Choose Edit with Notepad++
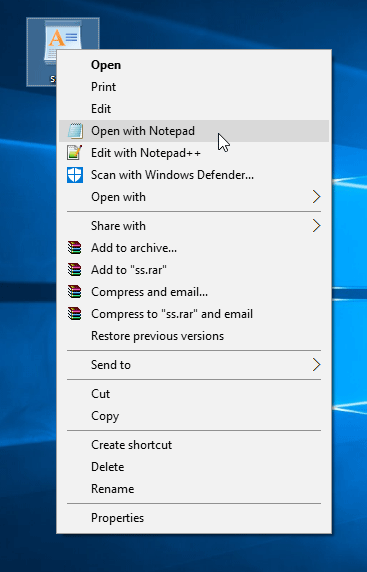Image resolution: width=367 pixels, height=572 pixels. [x=194, y=153]
